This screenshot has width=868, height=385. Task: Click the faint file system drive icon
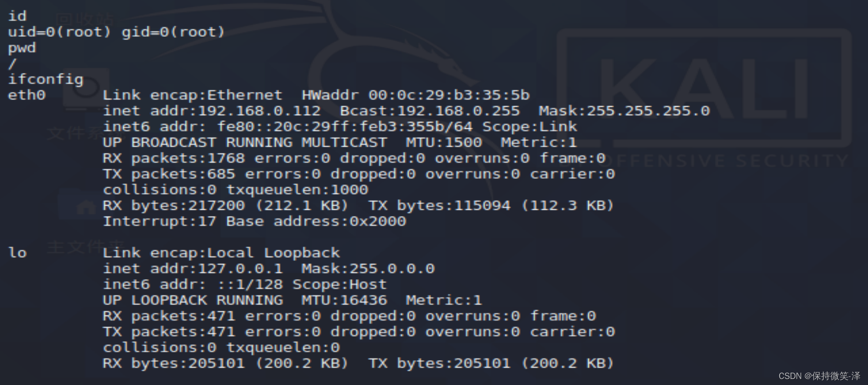(86, 90)
